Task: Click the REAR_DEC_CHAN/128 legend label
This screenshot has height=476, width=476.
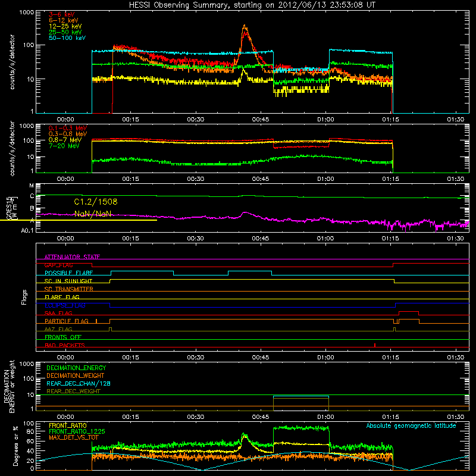Action: (79, 383)
